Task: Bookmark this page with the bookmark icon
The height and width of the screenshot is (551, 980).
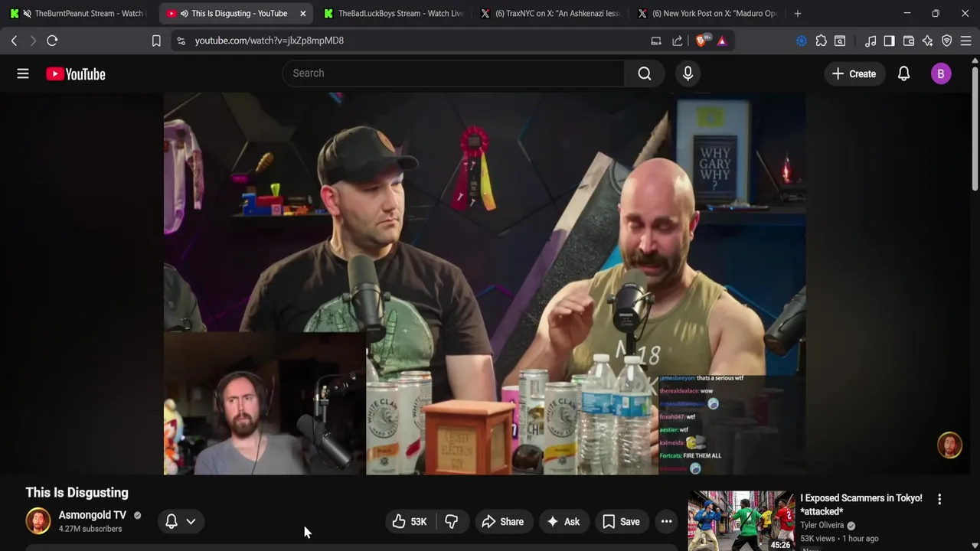Action: 156,41
